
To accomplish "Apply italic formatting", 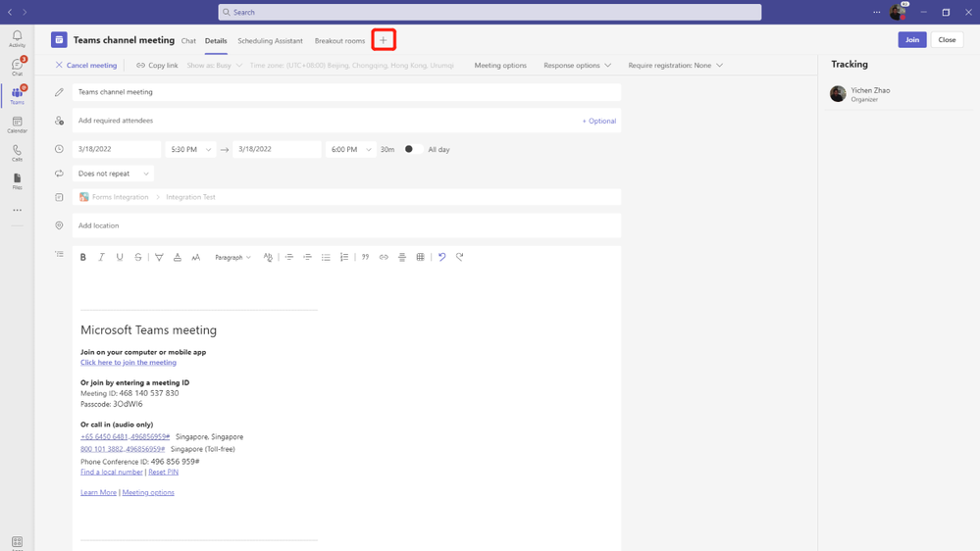I will 101,257.
